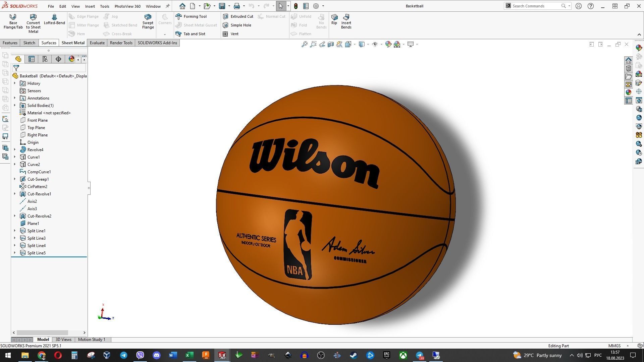Open the ConfigurationManager tab icon
The image size is (644, 362).
tap(45, 59)
